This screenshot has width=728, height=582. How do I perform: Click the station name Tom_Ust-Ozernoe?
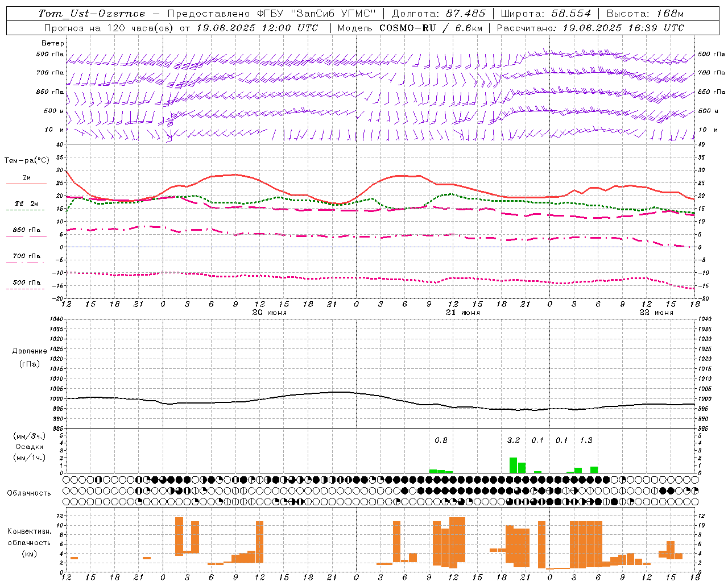coord(92,14)
